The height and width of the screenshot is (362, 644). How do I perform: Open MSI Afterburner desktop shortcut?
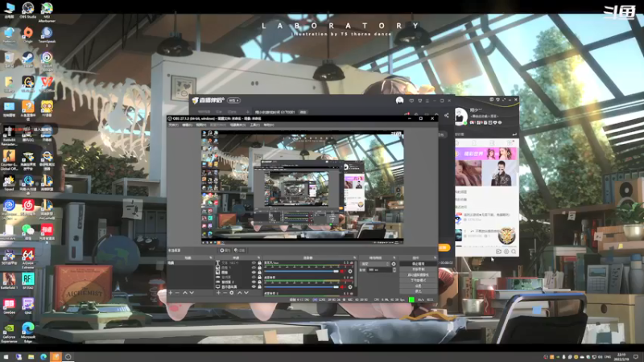coord(47,10)
